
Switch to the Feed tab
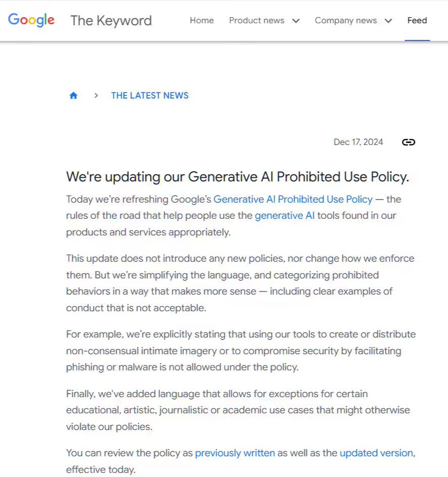(417, 21)
